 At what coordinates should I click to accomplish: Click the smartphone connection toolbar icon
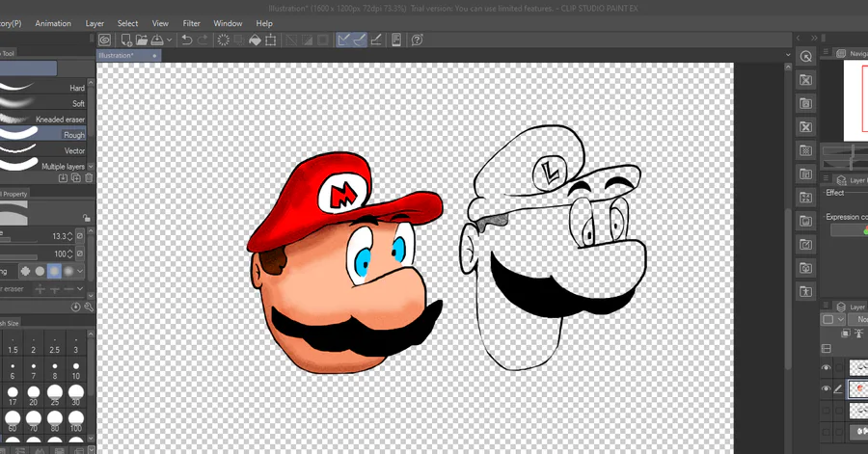396,40
